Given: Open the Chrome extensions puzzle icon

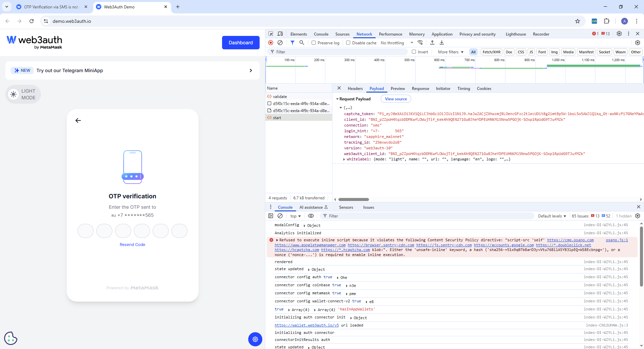Looking at the screenshot, I should point(606,21).
